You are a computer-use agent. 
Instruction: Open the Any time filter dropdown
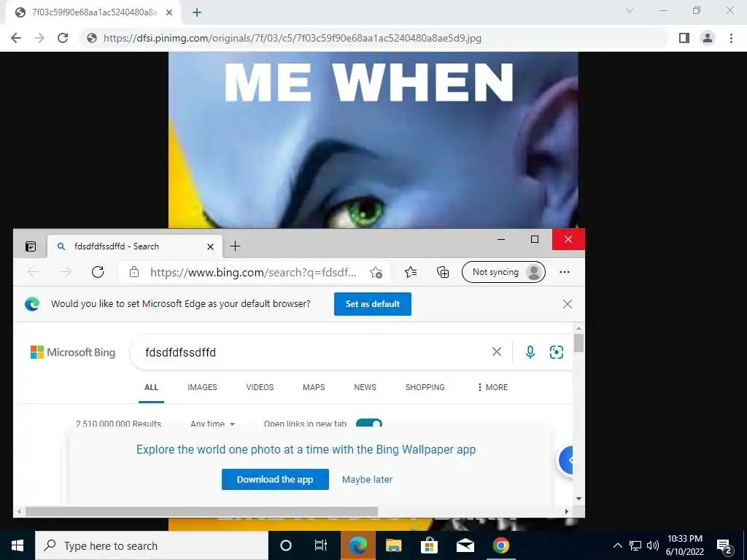(x=212, y=424)
